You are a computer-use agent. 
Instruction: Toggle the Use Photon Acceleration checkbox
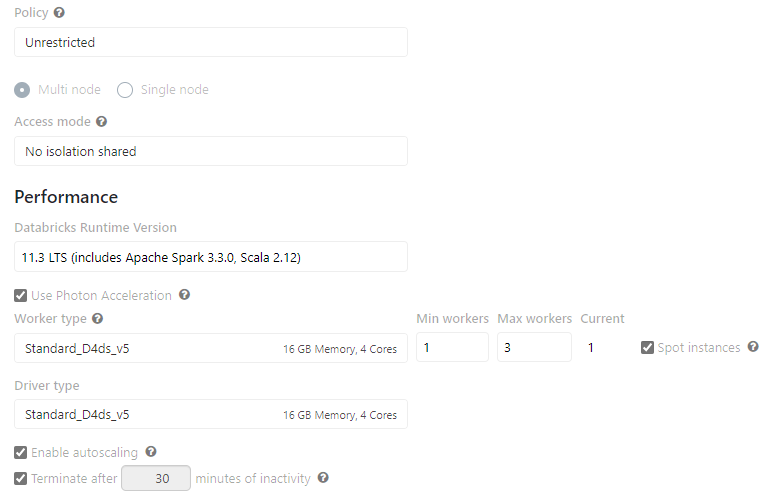click(21, 296)
